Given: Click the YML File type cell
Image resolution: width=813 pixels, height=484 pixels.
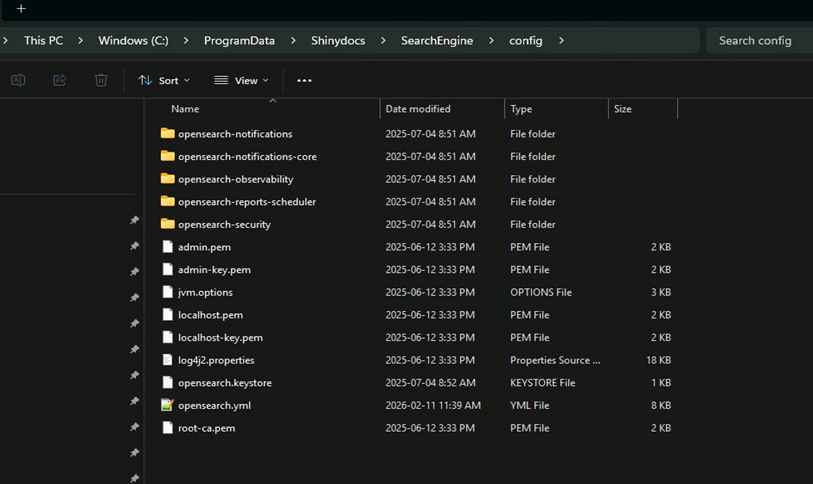Looking at the screenshot, I should (x=529, y=405).
